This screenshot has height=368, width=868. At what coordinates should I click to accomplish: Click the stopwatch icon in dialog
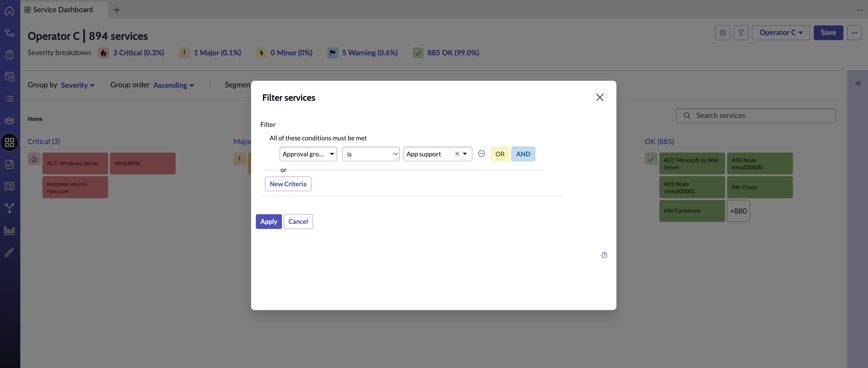pyautogui.click(x=604, y=255)
